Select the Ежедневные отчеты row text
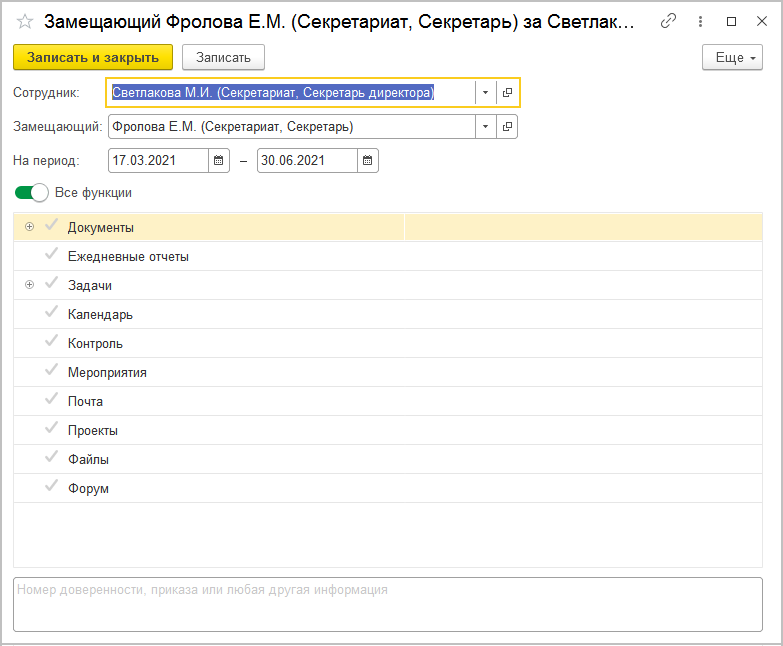The width and height of the screenshot is (783, 646). pyautogui.click(x=128, y=257)
